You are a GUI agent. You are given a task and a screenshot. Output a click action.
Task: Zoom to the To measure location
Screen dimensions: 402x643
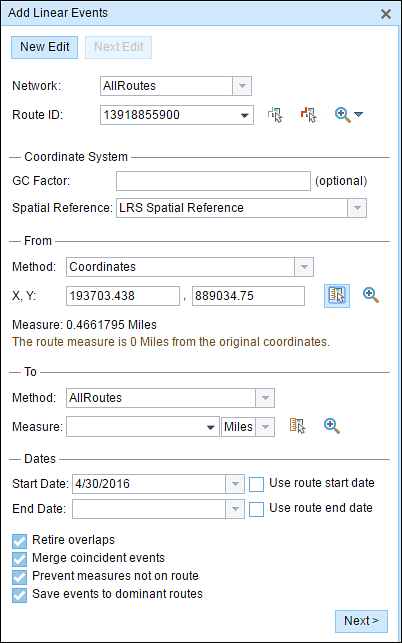[x=332, y=426]
